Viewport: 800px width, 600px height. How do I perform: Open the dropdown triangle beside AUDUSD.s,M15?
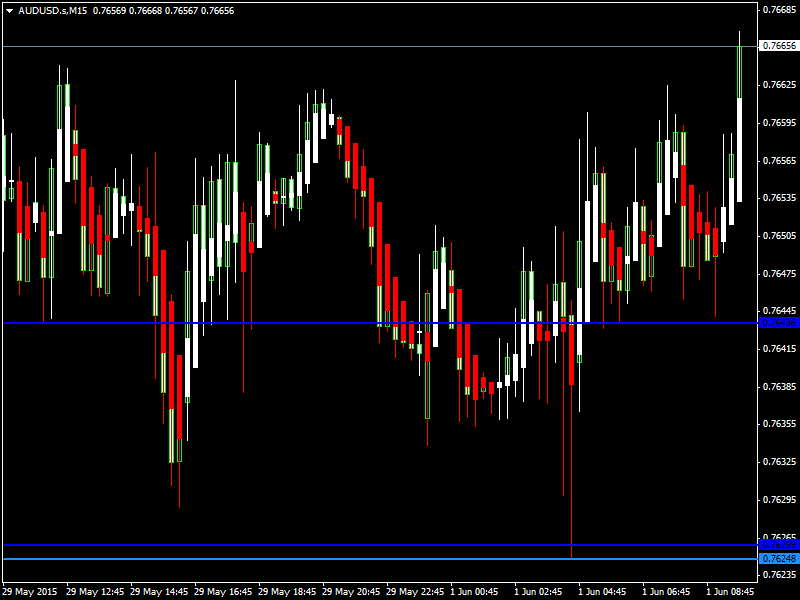coord(9,10)
